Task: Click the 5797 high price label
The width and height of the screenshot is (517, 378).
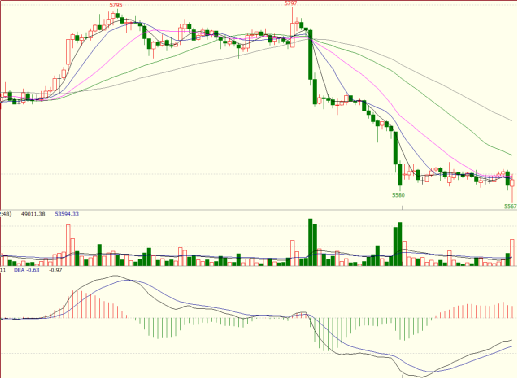Action: click(290, 3)
